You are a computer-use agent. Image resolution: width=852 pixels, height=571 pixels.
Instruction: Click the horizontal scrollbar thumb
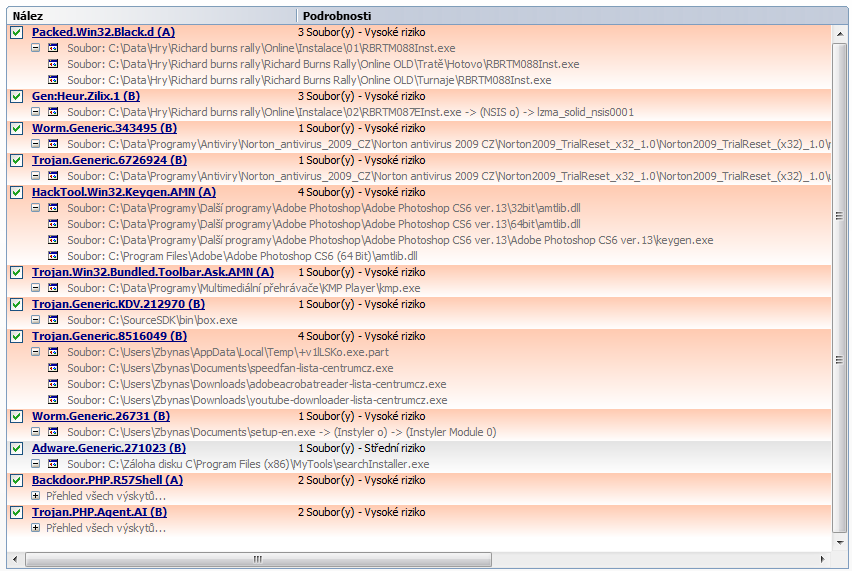259,559
